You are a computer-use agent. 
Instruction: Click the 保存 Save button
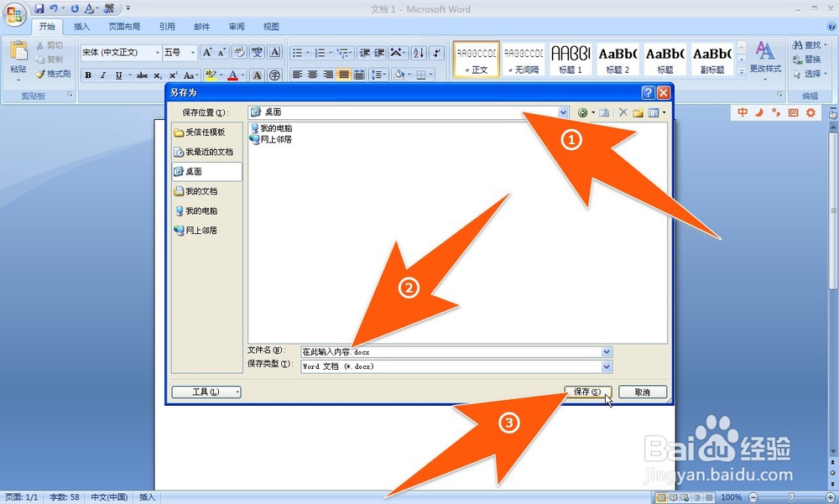click(x=587, y=392)
